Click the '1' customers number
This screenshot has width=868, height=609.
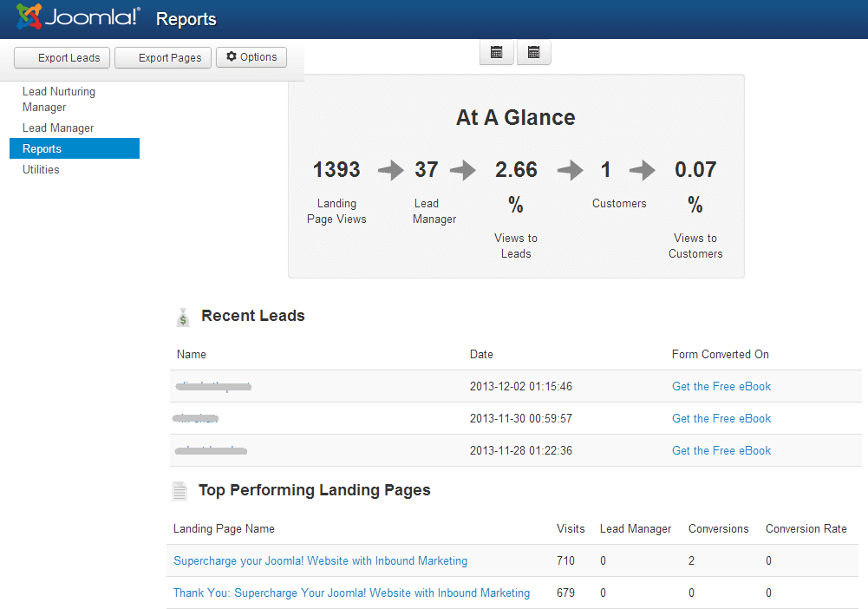click(605, 169)
